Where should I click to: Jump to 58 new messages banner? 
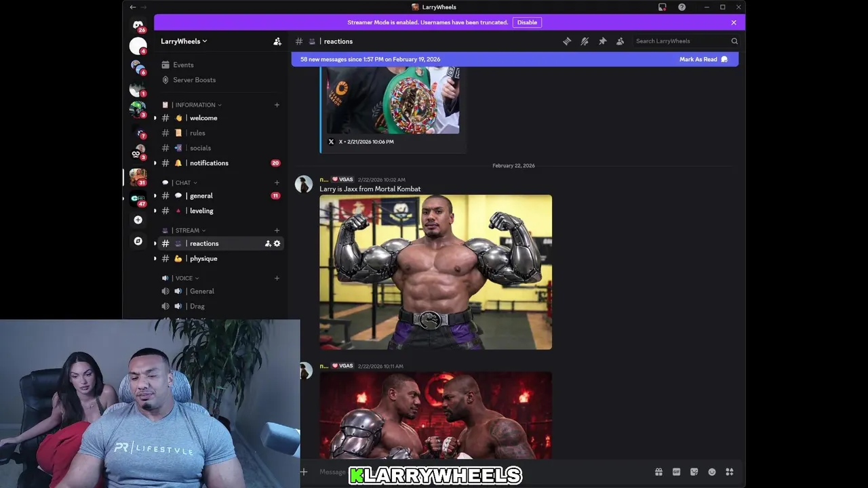click(x=515, y=59)
